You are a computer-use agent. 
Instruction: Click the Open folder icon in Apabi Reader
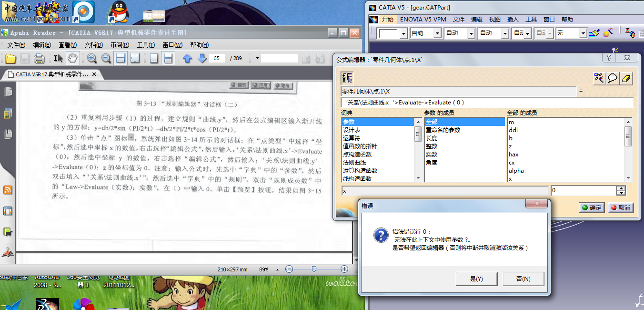click(10, 59)
